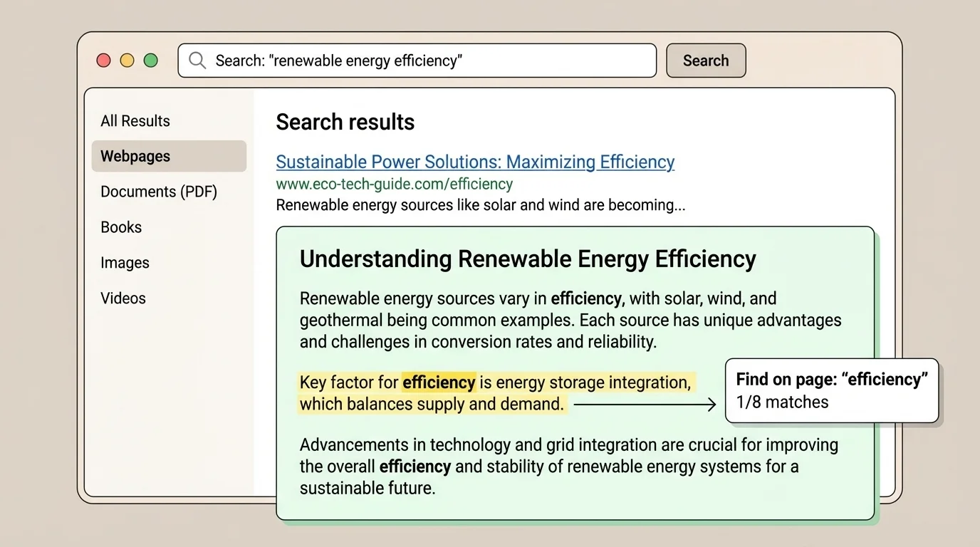980x547 pixels.
Task: Click the green maximize window button
Action: [x=151, y=61]
